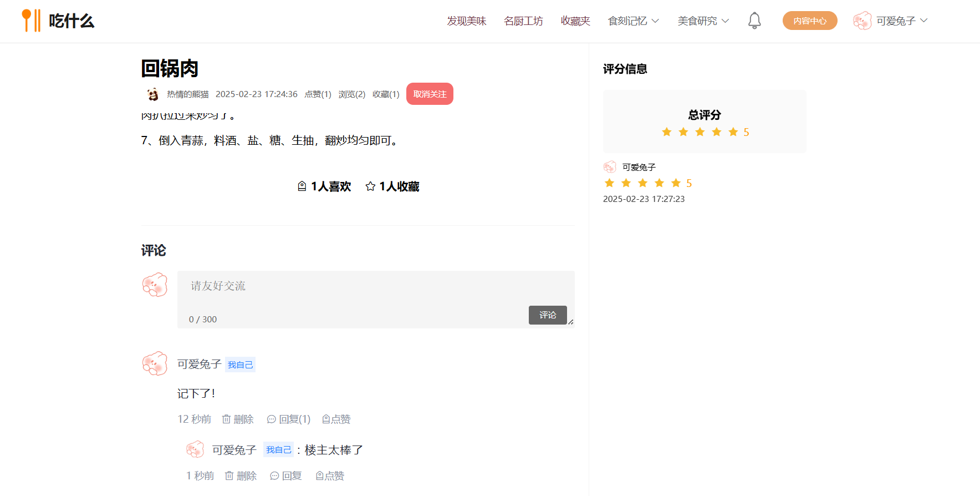Expand the 美食研究 dropdown
The image size is (980, 496).
(x=703, y=21)
